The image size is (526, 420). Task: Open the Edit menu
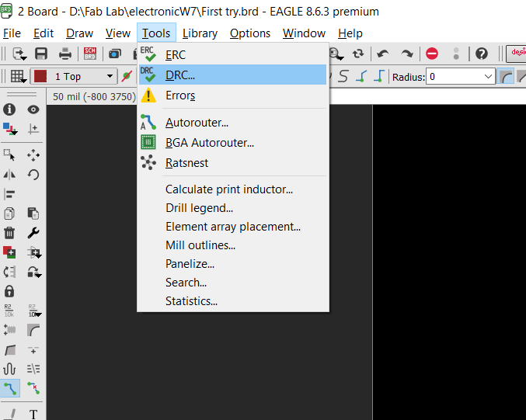click(44, 33)
